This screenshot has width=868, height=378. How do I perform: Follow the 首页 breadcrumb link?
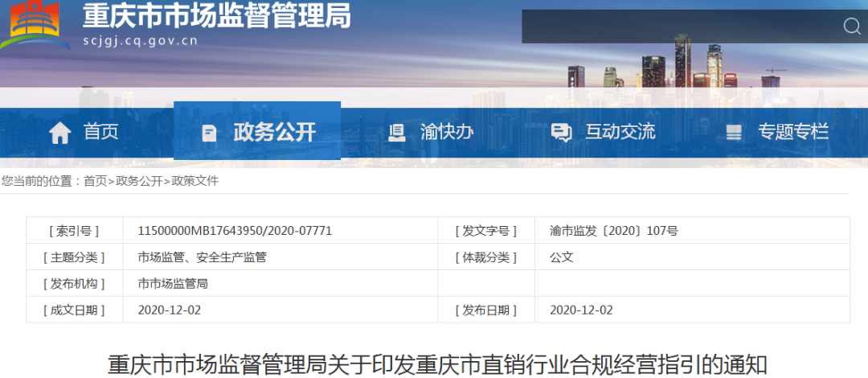coord(95,181)
